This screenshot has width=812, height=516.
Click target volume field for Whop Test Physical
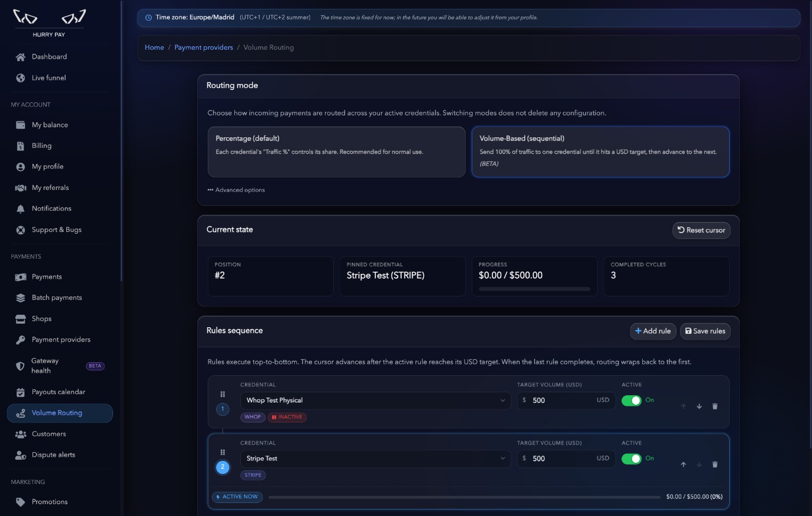(x=566, y=401)
